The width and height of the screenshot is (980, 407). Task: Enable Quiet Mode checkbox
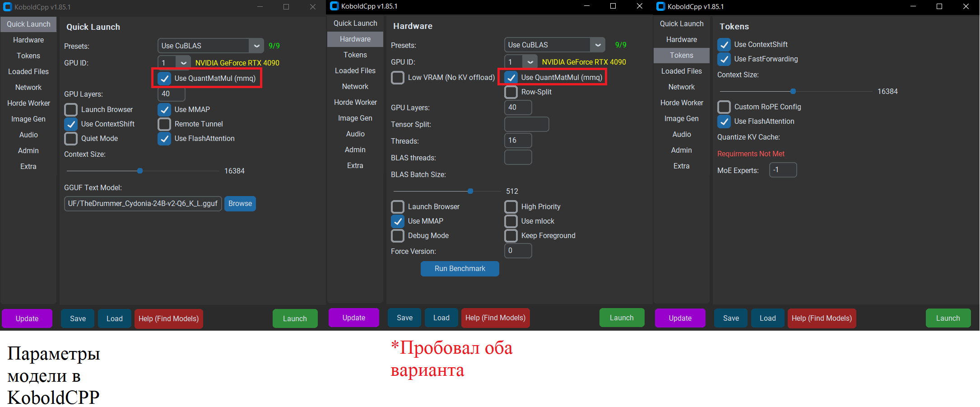(x=71, y=139)
